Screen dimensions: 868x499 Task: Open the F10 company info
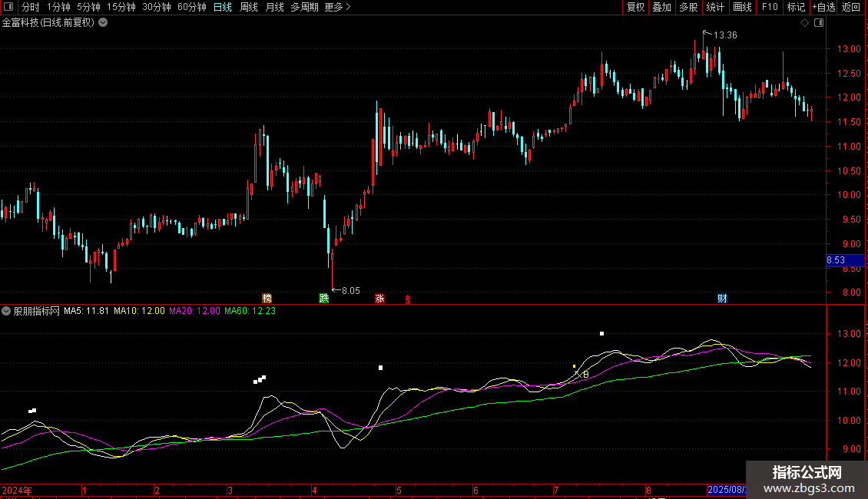[x=769, y=7]
